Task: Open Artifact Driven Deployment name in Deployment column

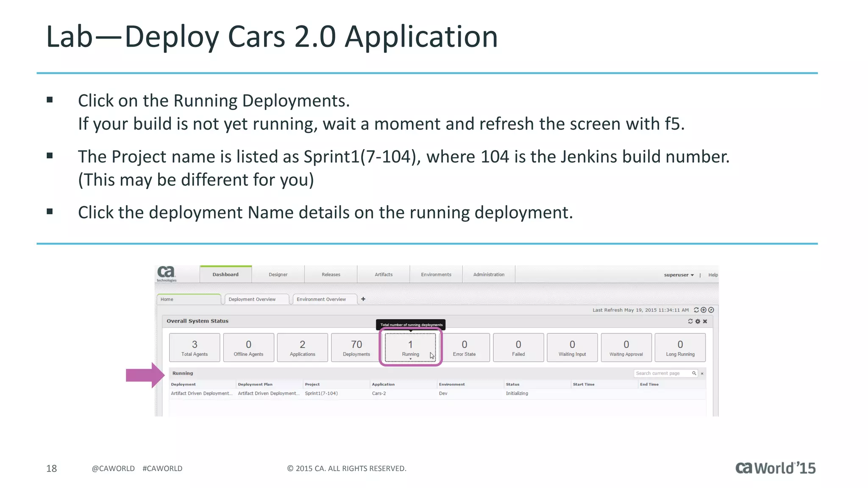Action: (202, 394)
